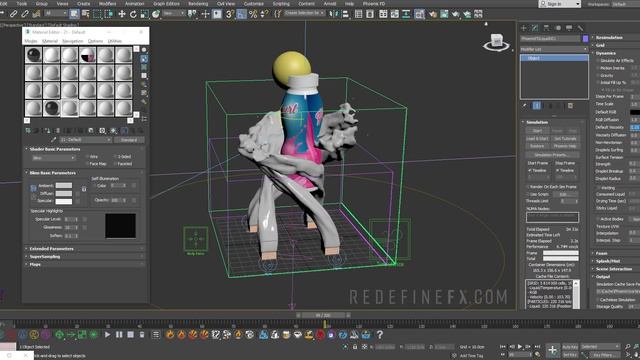The height and width of the screenshot is (360, 640).
Task: Open the Rendering menu
Action: (x=198, y=3)
